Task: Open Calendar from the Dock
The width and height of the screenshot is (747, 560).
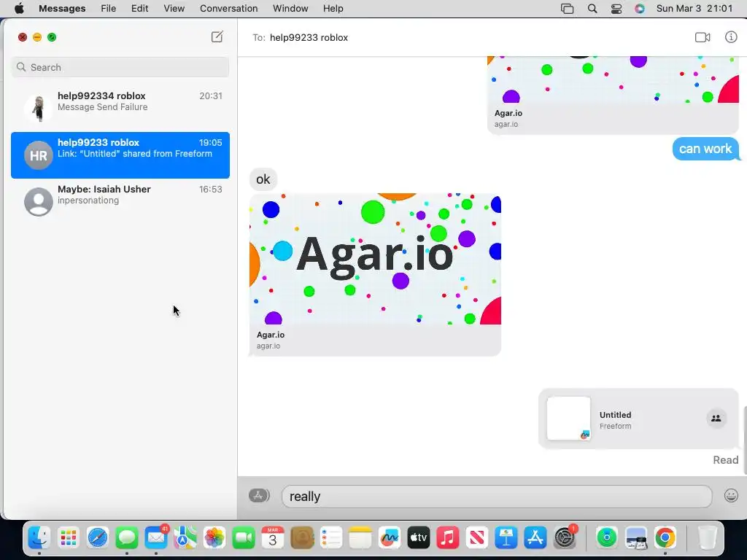Action: (273, 538)
